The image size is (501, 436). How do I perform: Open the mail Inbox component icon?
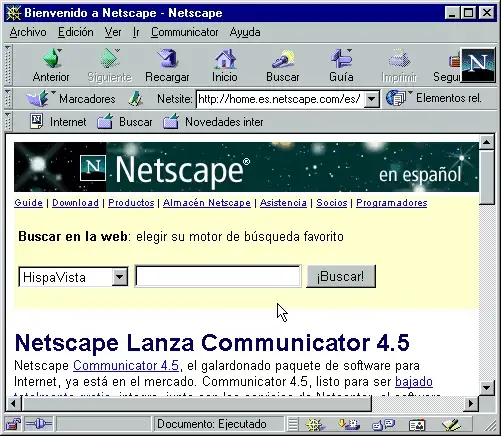pos(349,425)
